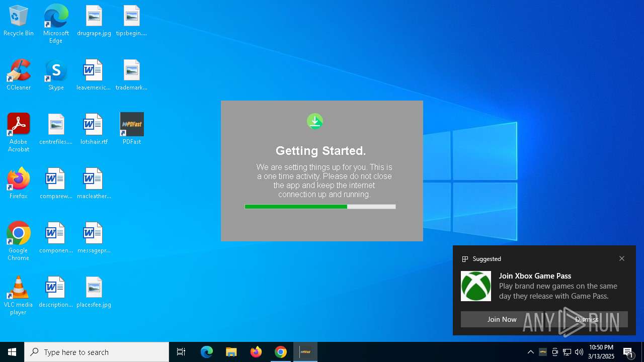This screenshot has height=362, width=644.
Task: Click the installer setup progress bar
Action: 320,207
